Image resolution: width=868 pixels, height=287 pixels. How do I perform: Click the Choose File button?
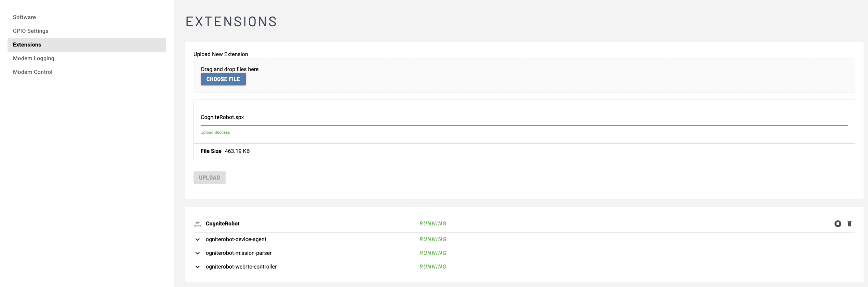click(x=223, y=79)
